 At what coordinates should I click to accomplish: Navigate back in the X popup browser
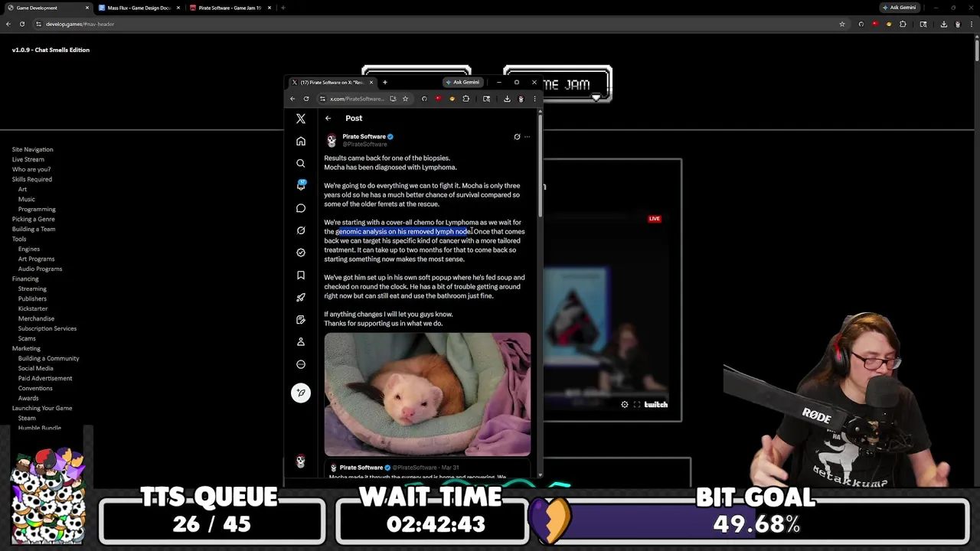(x=292, y=99)
